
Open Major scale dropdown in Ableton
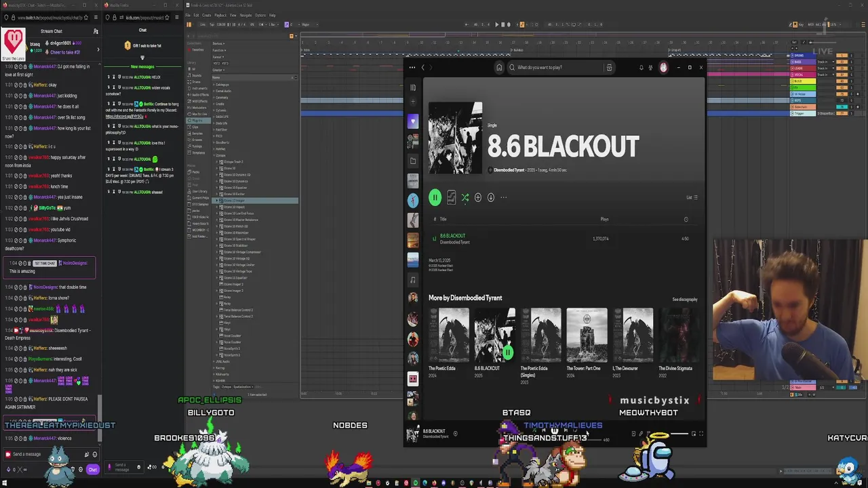click(310, 24)
